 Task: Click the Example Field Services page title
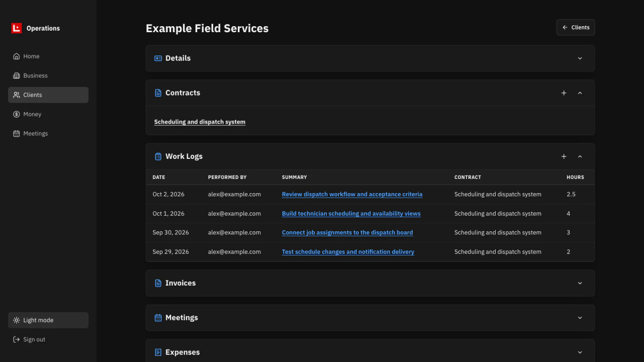pyautogui.click(x=207, y=29)
